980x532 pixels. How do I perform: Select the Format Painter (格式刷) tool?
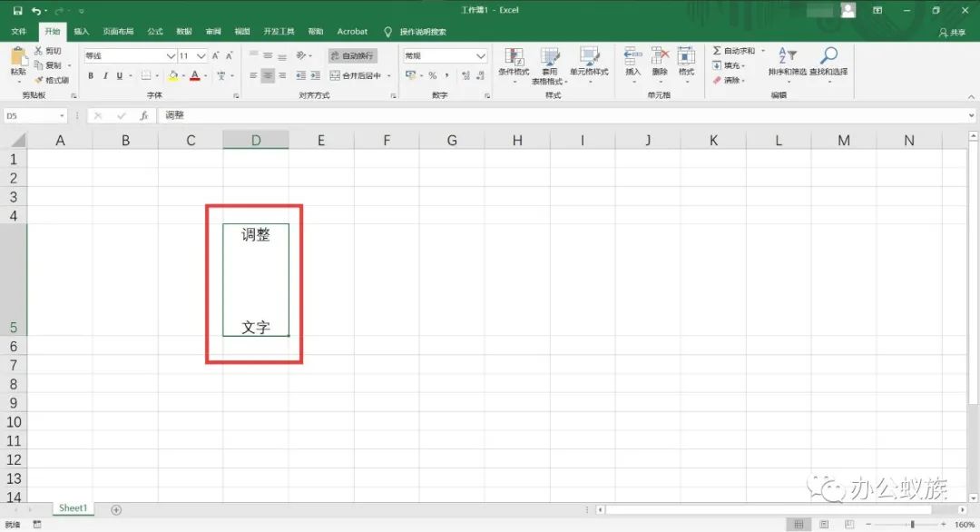click(x=51, y=80)
